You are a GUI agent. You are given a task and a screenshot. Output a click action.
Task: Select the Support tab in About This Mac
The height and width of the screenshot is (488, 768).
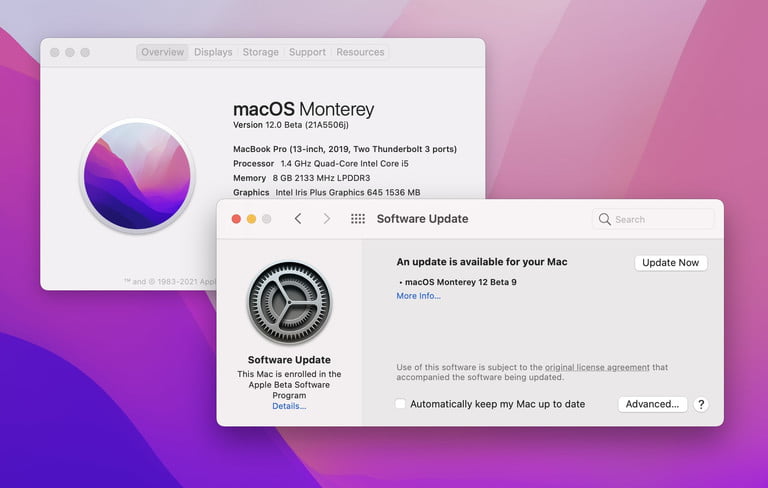(307, 52)
